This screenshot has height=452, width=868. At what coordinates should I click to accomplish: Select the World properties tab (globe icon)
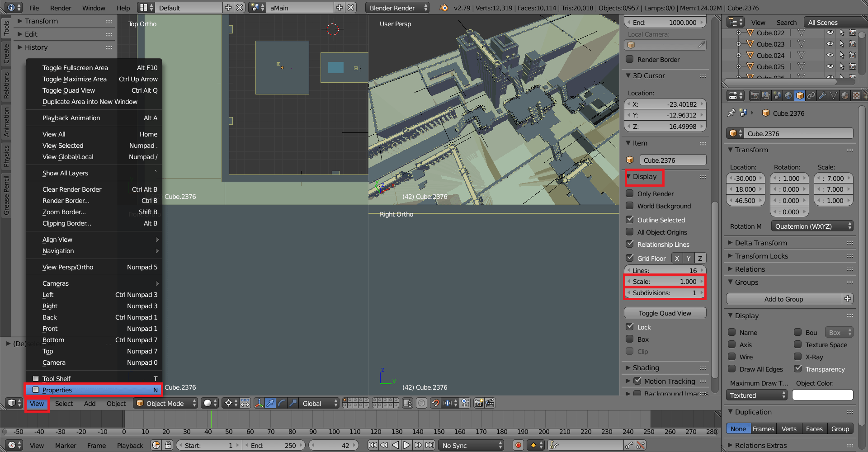click(788, 95)
